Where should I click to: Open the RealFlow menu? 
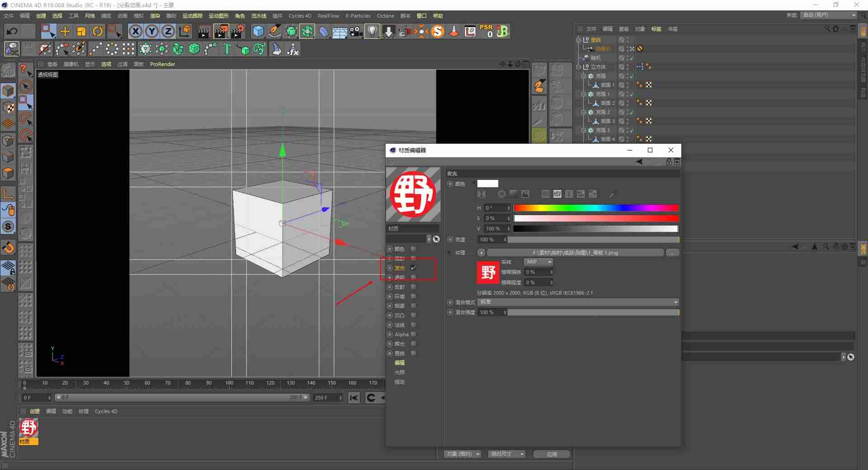pyautogui.click(x=328, y=16)
